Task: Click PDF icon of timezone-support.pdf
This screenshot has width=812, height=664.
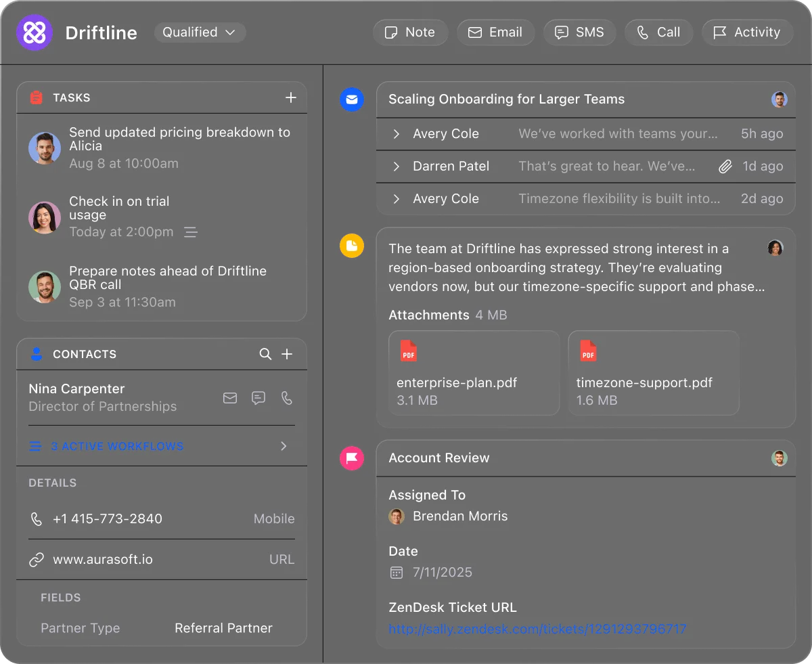Action: [589, 351]
